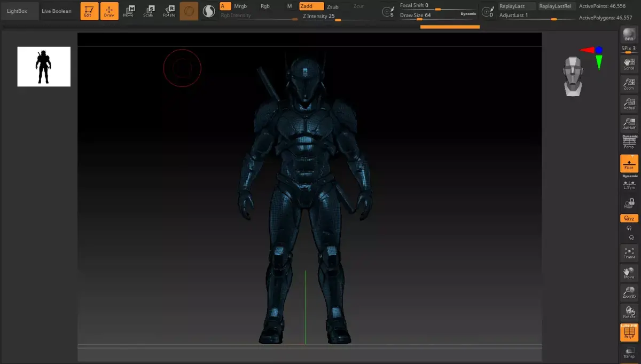Enable Persp perspective mode
641x364 pixels.
(629, 142)
